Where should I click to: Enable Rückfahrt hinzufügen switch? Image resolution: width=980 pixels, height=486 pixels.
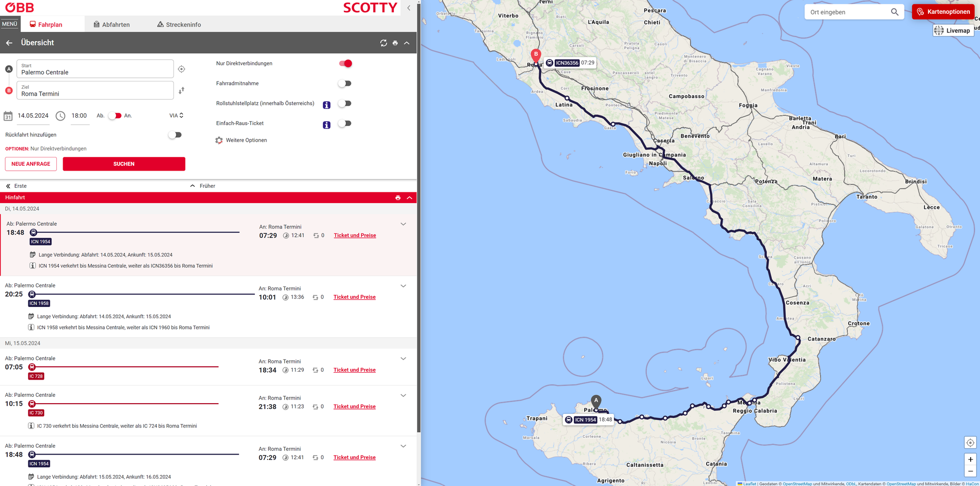point(175,135)
